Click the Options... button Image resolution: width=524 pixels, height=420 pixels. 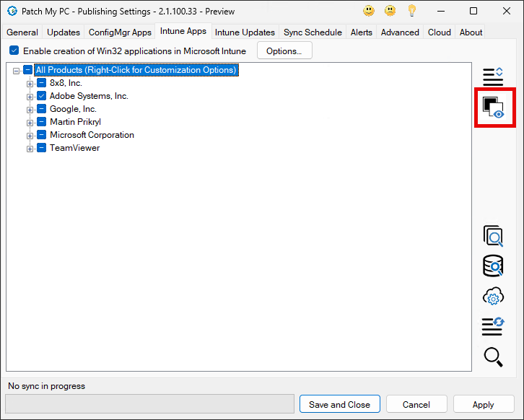point(284,51)
